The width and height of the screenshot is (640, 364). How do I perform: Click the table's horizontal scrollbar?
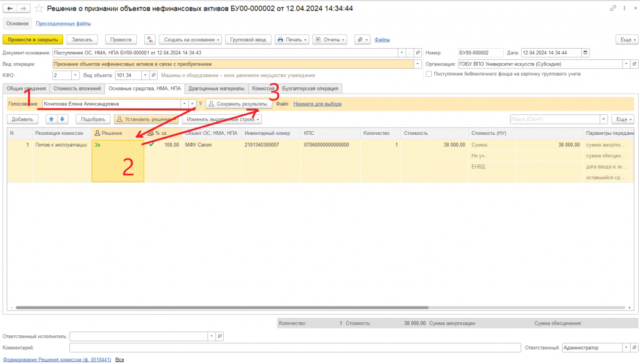[x=222, y=308]
